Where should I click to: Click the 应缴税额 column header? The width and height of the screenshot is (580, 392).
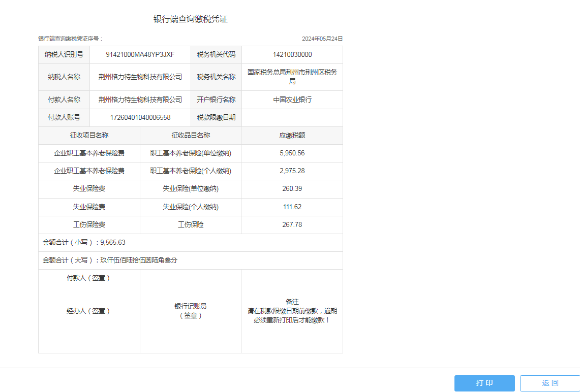pyautogui.click(x=292, y=135)
